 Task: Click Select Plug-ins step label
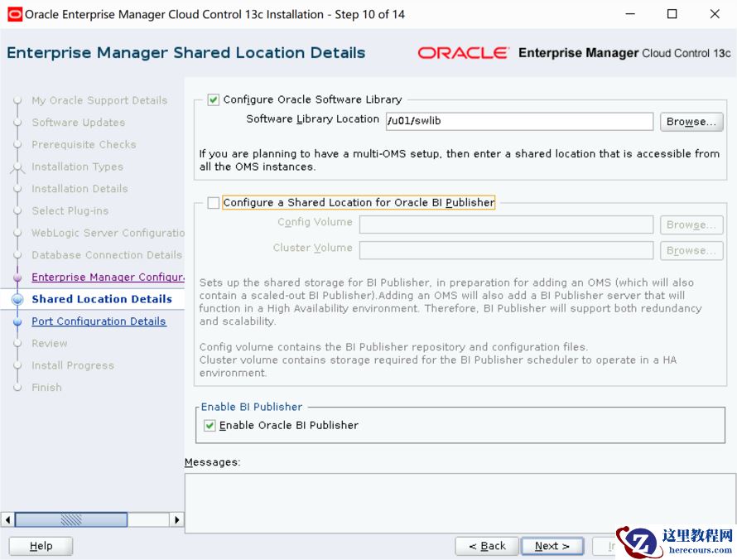pos(70,210)
